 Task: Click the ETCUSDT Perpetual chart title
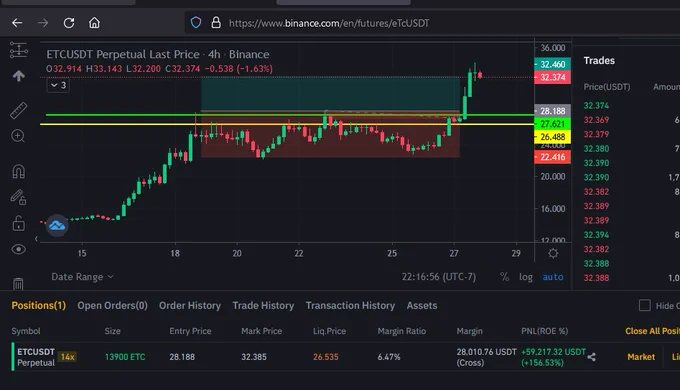coord(158,54)
